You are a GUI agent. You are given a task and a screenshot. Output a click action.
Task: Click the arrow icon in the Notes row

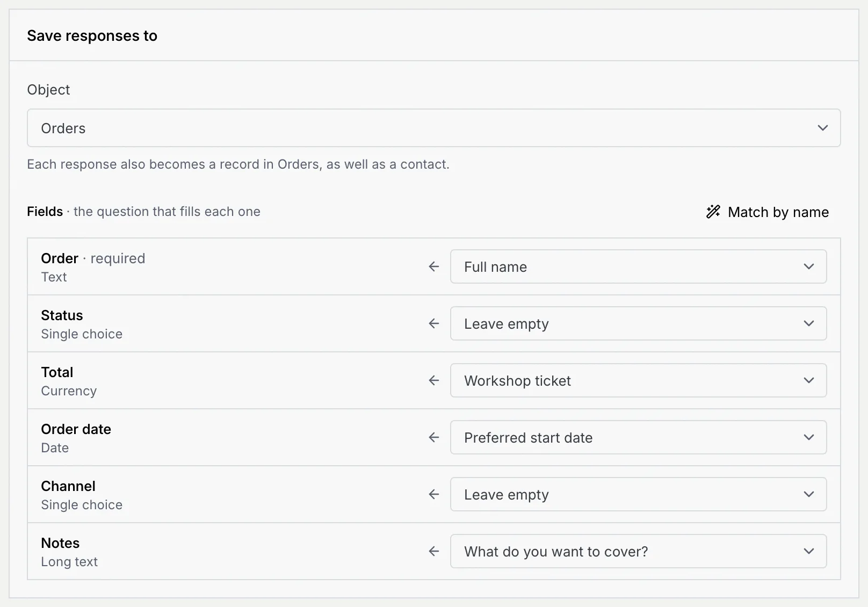pyautogui.click(x=434, y=551)
